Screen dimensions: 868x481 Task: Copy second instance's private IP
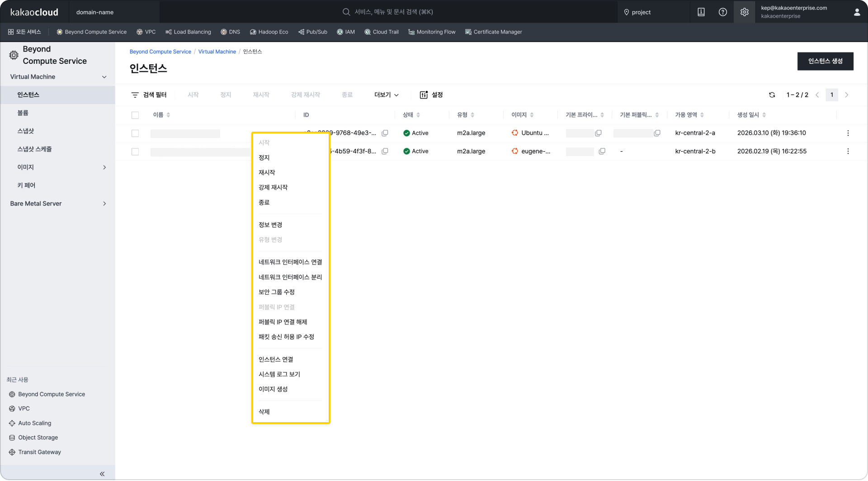click(x=602, y=151)
